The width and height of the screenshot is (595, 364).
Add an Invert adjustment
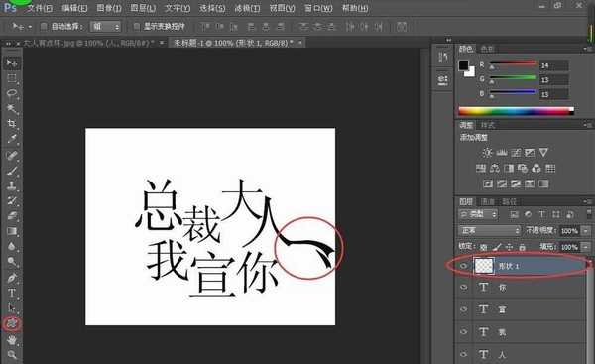tap(488, 184)
